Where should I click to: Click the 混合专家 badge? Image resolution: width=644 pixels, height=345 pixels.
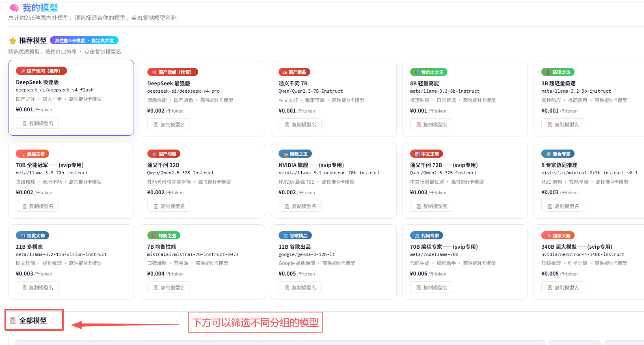[558, 154]
